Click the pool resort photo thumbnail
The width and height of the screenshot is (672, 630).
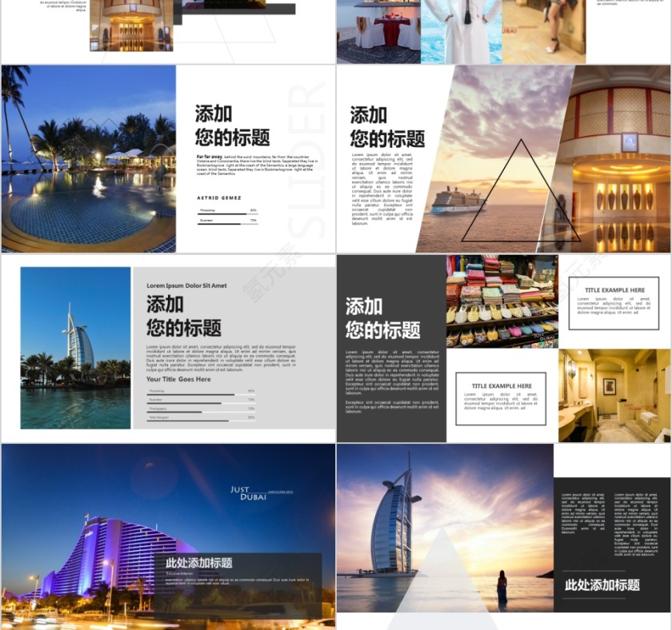click(86, 156)
